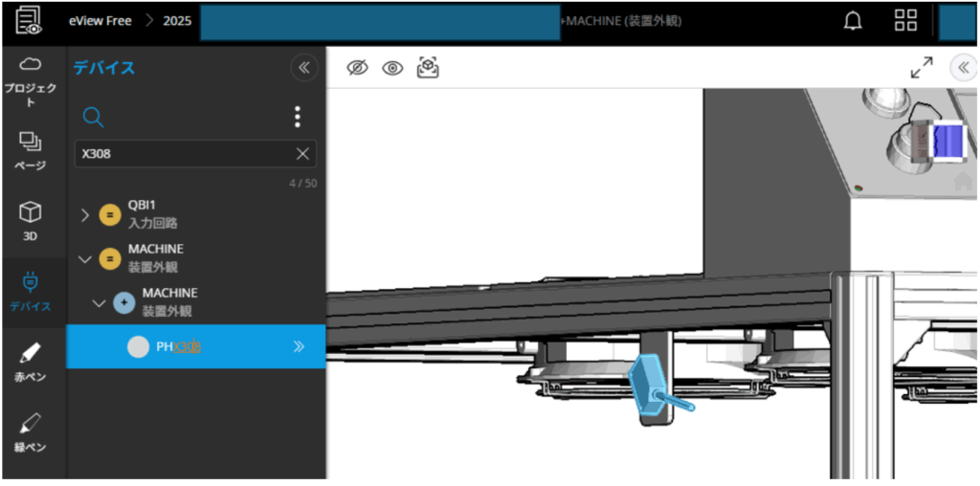Switch to the ページ tab
Image resolution: width=980 pixels, height=486 pixels.
[x=30, y=150]
